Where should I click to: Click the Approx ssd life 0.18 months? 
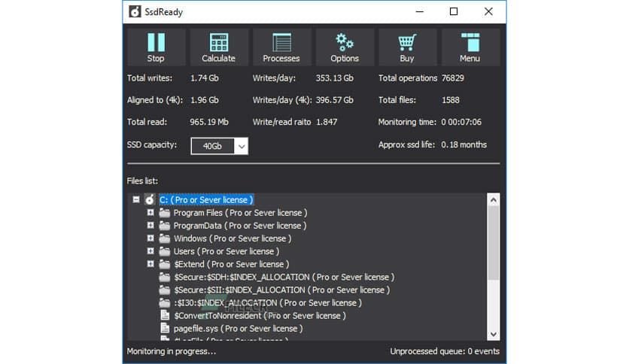pos(464,144)
